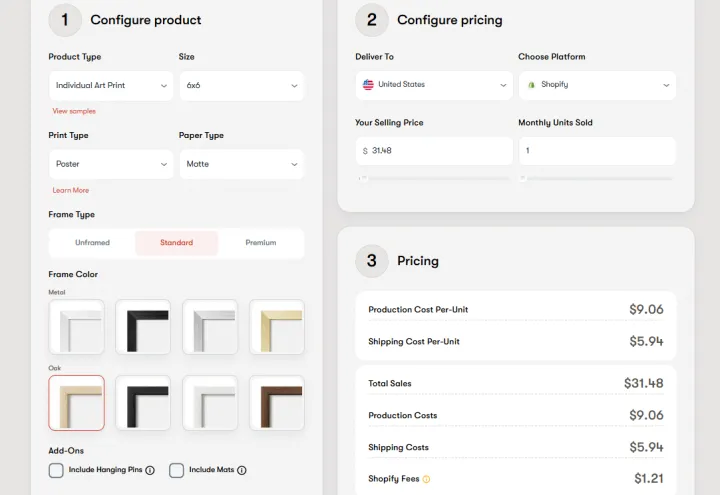
Task: Click the Learn More link
Action: coord(71,190)
